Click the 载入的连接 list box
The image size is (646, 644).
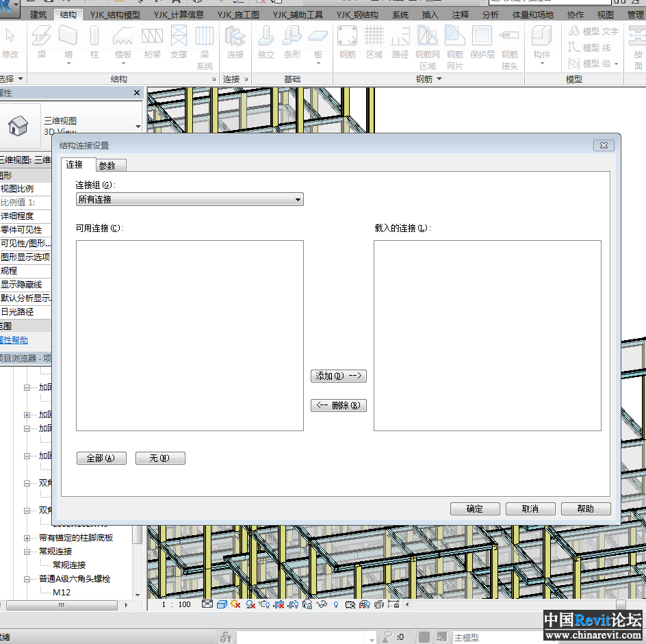(x=487, y=336)
